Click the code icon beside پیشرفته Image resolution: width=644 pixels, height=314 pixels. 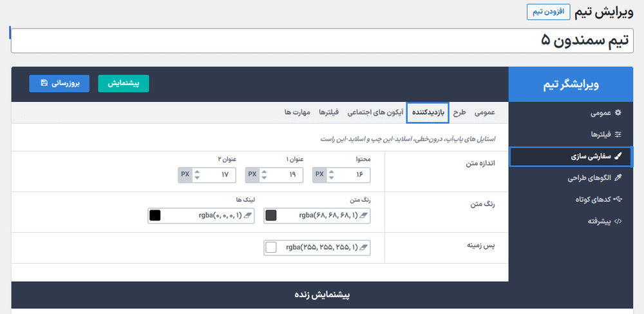pyautogui.click(x=618, y=221)
